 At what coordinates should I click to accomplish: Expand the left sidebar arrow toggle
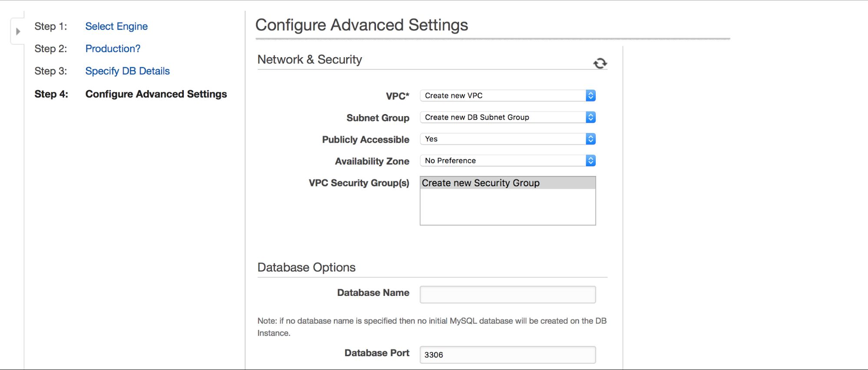(18, 31)
